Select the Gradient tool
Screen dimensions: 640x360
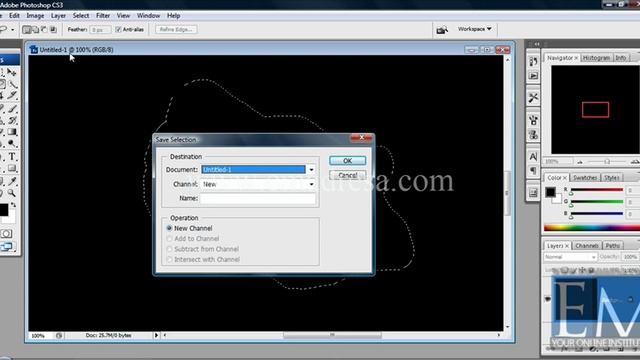[x=13, y=132]
